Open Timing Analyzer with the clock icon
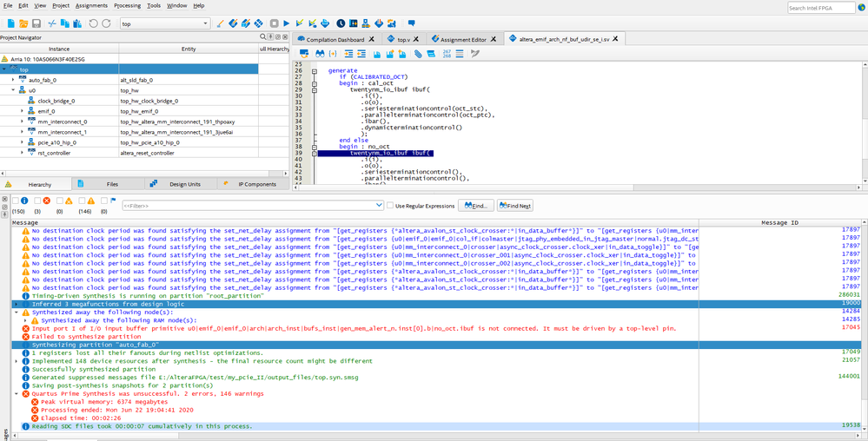This screenshot has width=868, height=441. [341, 23]
